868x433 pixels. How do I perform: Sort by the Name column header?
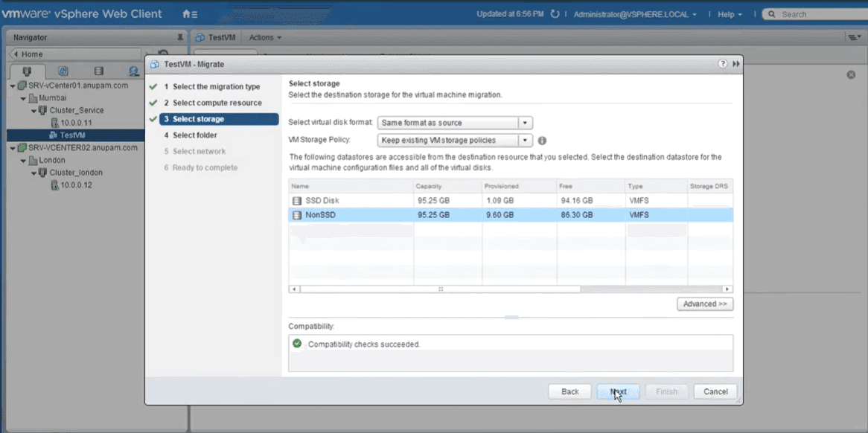[351, 186]
